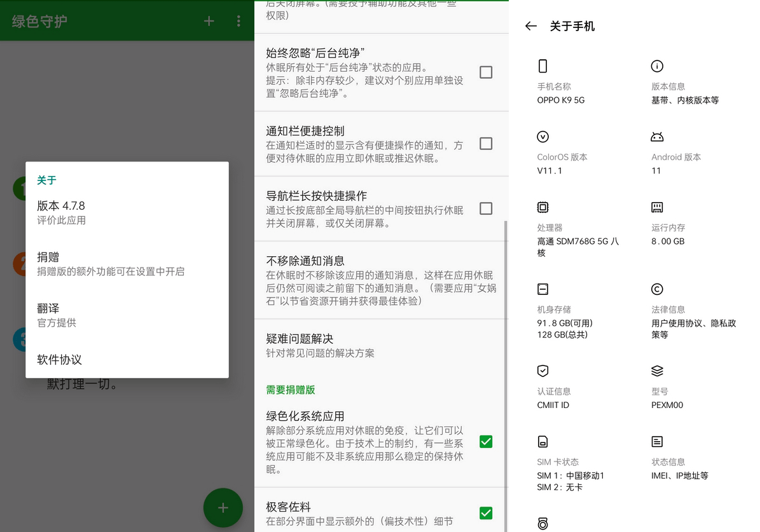Click the settings list scrollbar

pyautogui.click(x=506, y=376)
